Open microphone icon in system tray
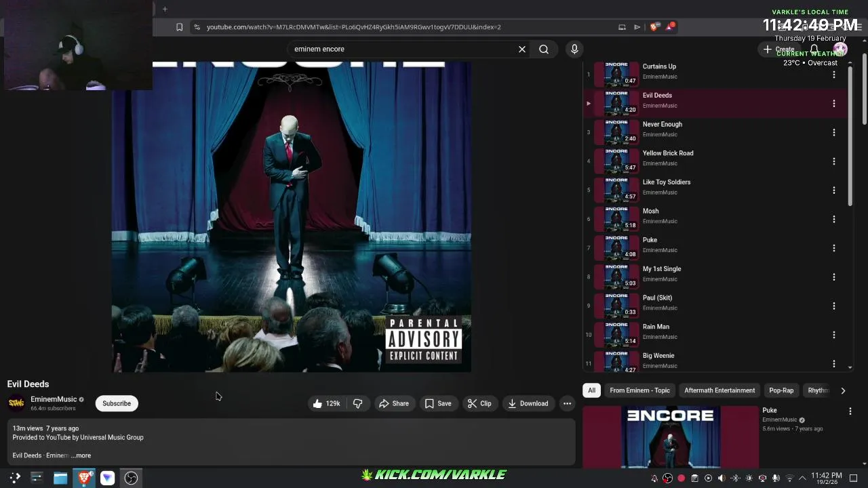Screen dimensions: 868x488 (x=776, y=479)
